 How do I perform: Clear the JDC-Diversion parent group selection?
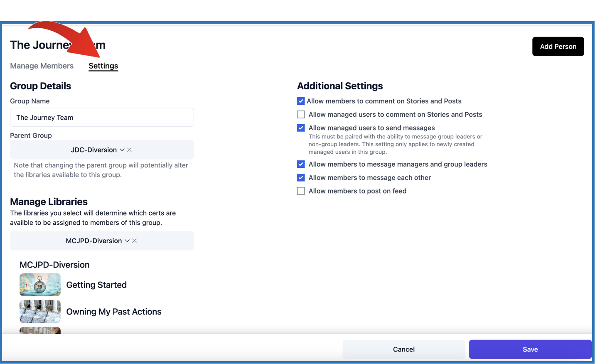130,150
